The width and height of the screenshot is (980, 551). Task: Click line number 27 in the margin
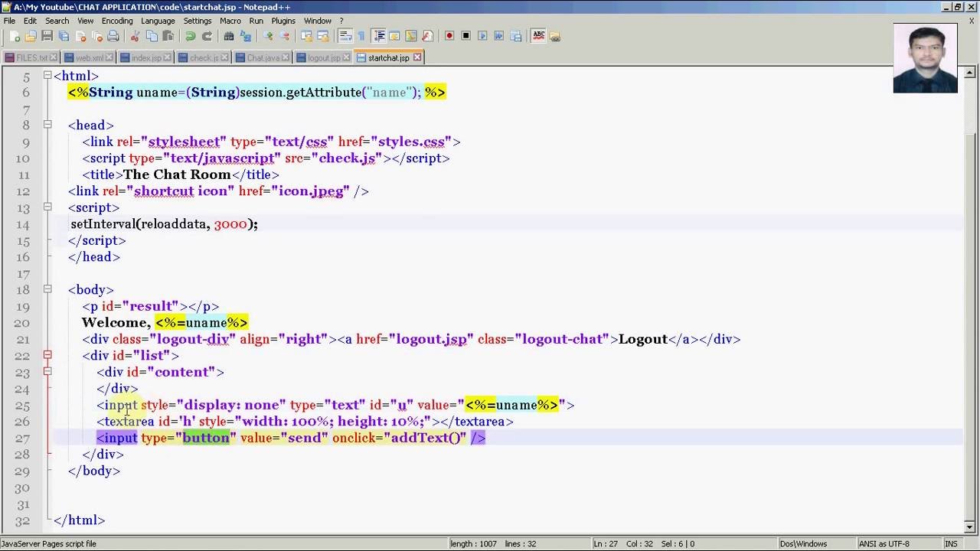coord(22,438)
